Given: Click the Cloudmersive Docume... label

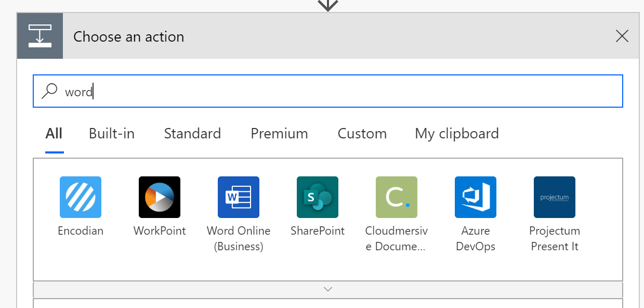Looking at the screenshot, I should pyautogui.click(x=397, y=239).
